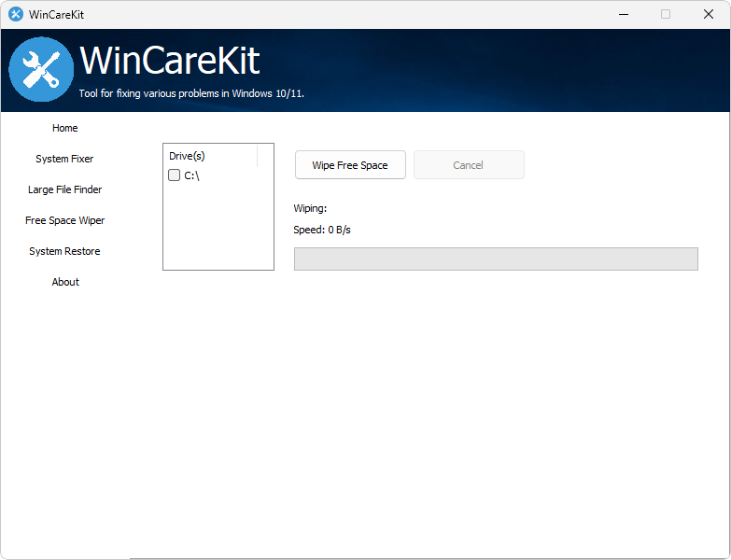Click the Drive(s) list header
The width and height of the screenshot is (731, 560).
click(187, 156)
